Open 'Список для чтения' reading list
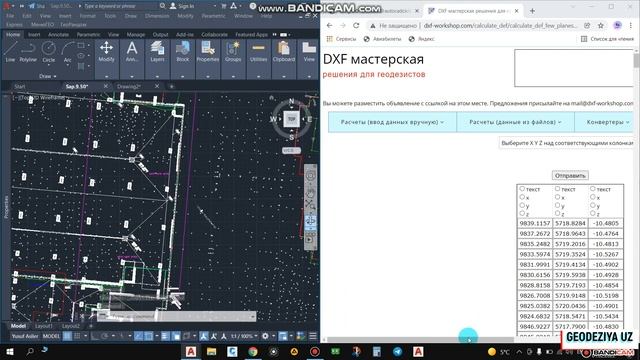This screenshot has height=360, width=640. point(607,39)
